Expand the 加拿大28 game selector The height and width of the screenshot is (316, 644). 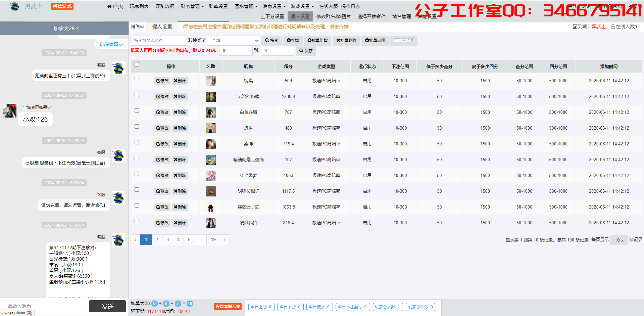pos(66,29)
